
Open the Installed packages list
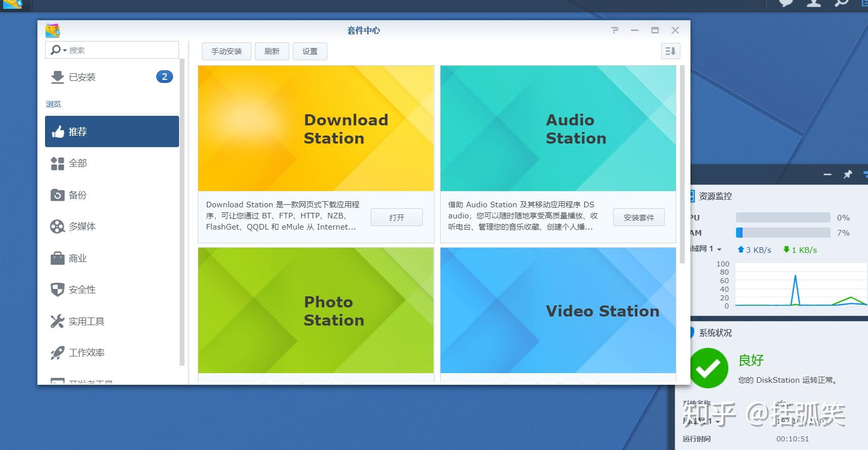[112, 77]
